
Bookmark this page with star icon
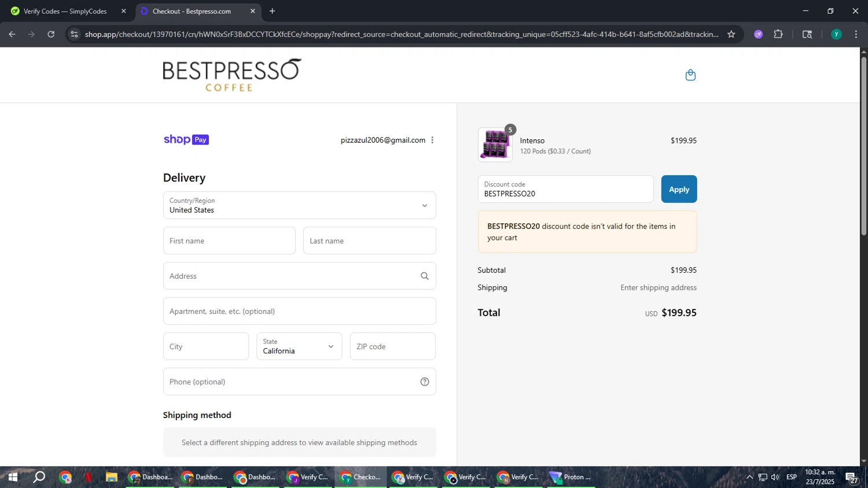point(731,34)
